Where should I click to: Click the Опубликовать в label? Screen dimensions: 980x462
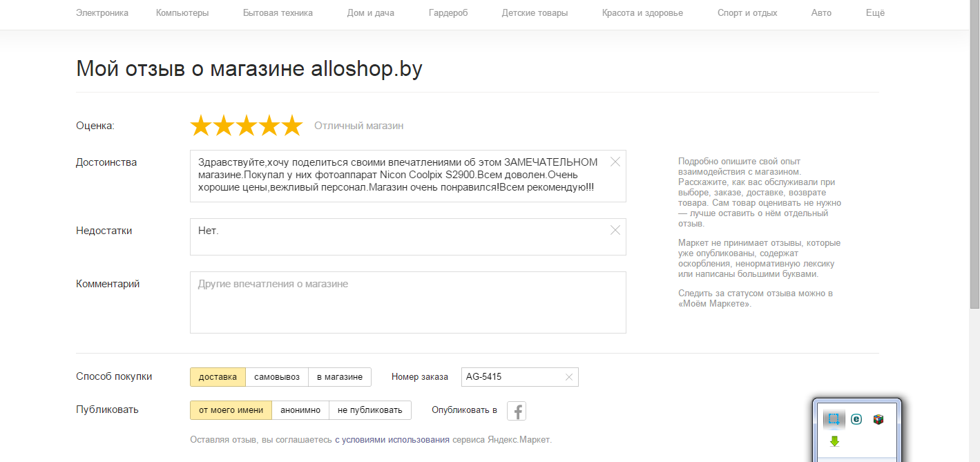point(464,410)
